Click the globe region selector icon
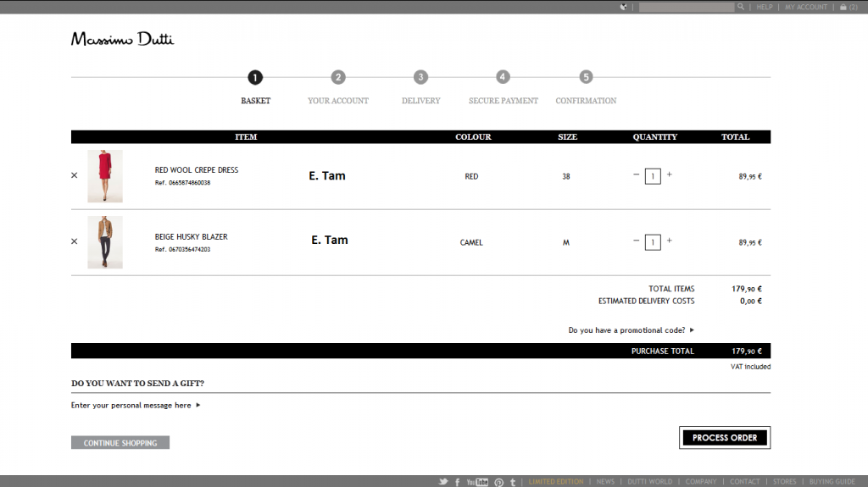The width and height of the screenshot is (868, 487). [624, 7]
